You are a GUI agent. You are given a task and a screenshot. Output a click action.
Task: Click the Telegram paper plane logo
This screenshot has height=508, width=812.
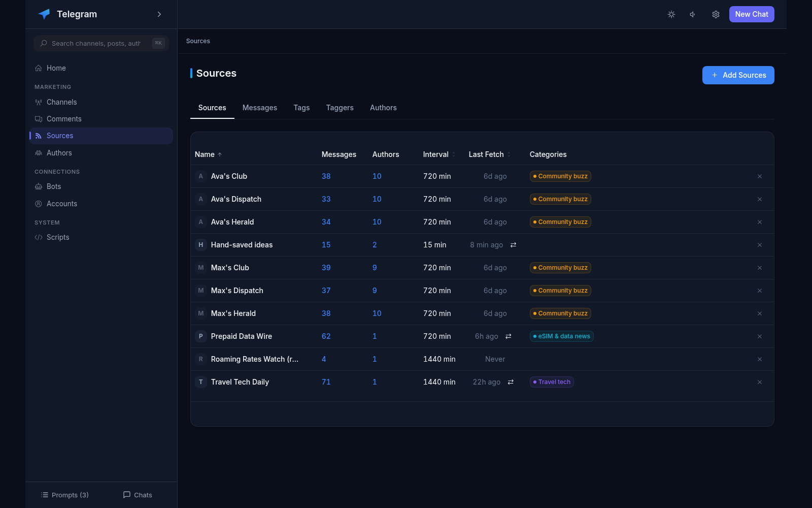tap(44, 14)
